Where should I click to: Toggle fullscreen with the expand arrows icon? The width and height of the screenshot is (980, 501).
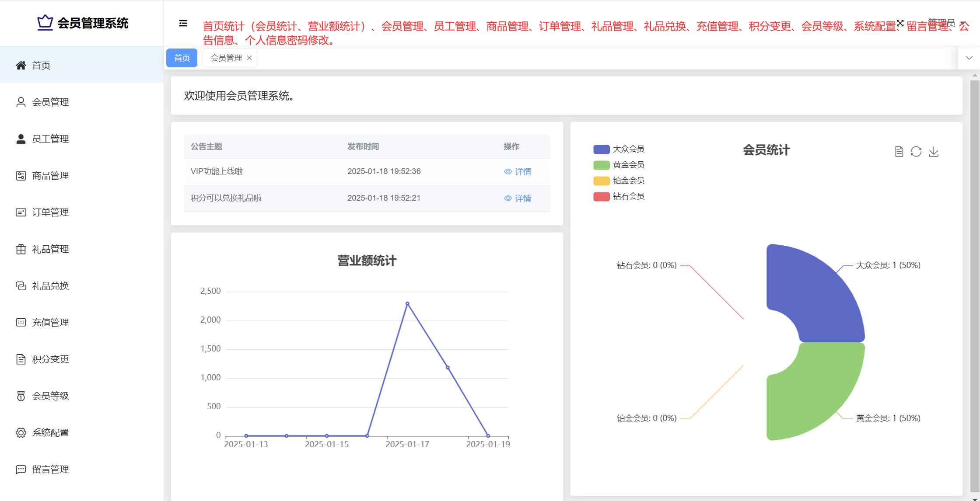pos(900,23)
